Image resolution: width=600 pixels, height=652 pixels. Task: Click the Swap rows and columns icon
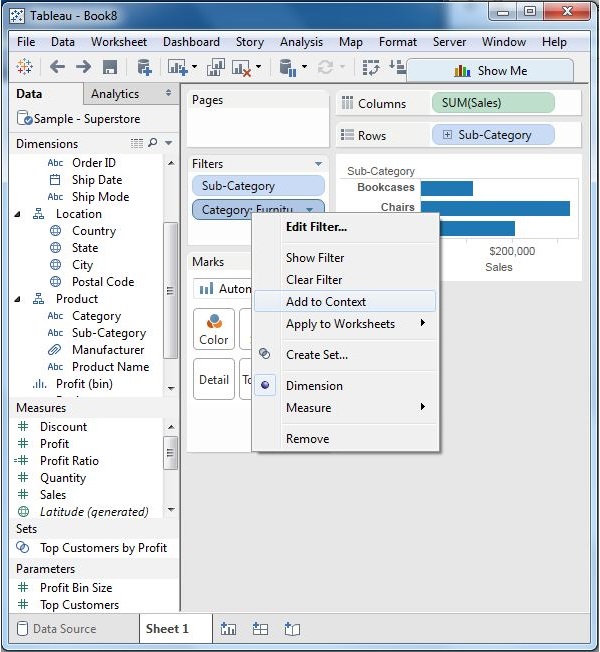point(372,67)
